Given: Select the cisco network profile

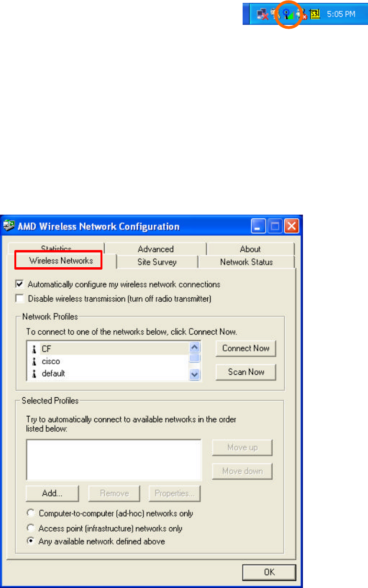Looking at the screenshot, I should click(x=108, y=361).
